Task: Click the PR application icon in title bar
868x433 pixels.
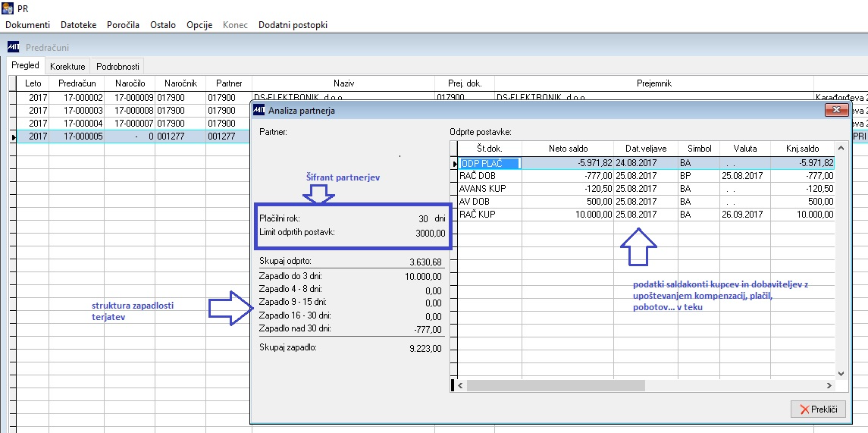Action: click(x=8, y=8)
